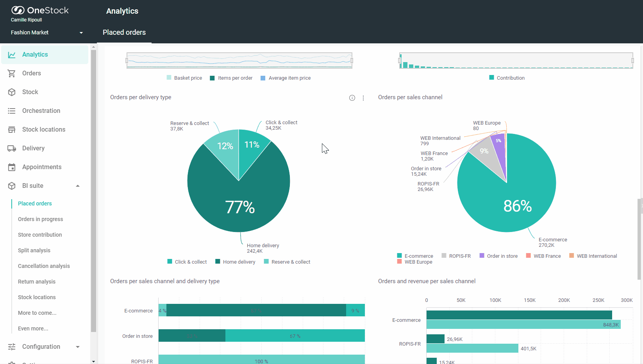
Task: Click the Appointments calendar icon
Action: click(x=12, y=167)
